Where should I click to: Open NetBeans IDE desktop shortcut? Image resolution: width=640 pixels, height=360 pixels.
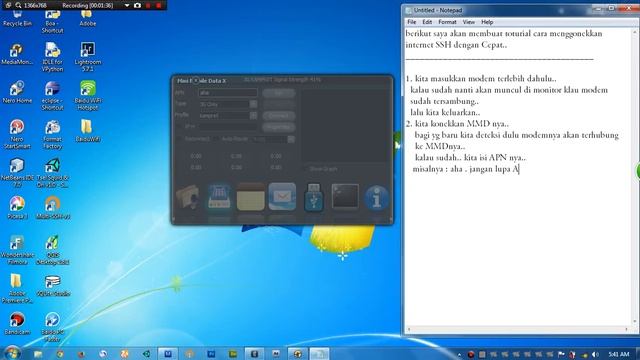pos(17,173)
